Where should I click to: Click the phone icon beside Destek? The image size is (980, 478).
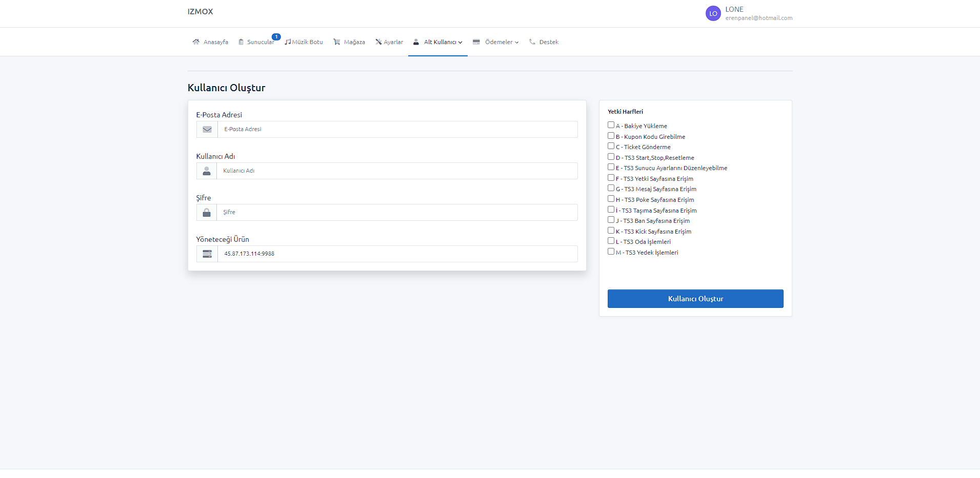click(x=532, y=42)
